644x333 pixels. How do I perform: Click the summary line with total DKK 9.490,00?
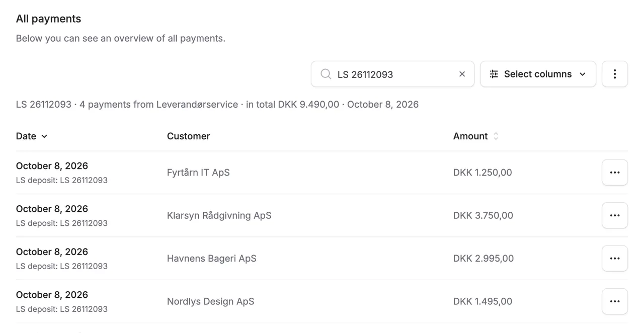click(x=217, y=105)
